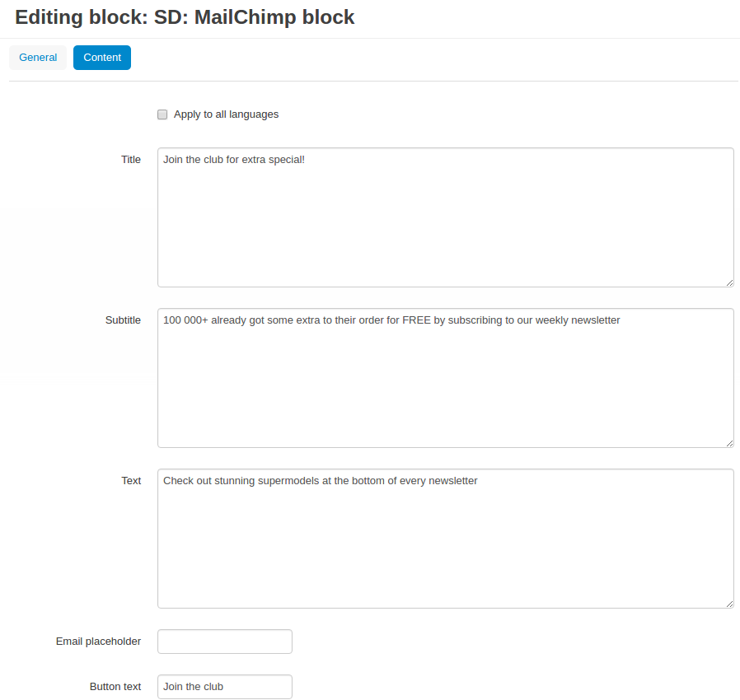
Task: Click the Button text label
Action: 115,687
